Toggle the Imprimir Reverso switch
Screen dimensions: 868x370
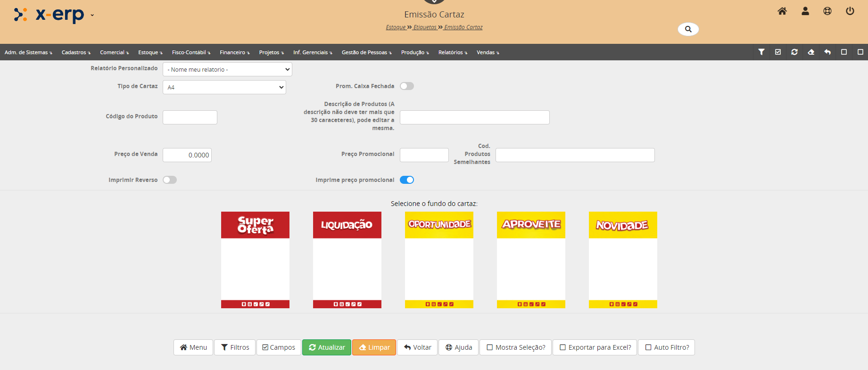point(170,180)
